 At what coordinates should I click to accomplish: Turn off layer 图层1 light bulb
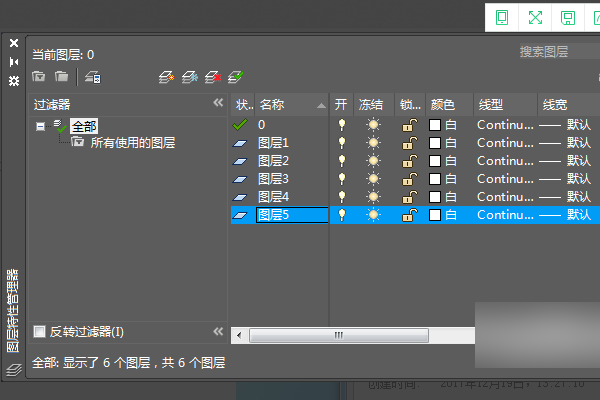(342, 143)
